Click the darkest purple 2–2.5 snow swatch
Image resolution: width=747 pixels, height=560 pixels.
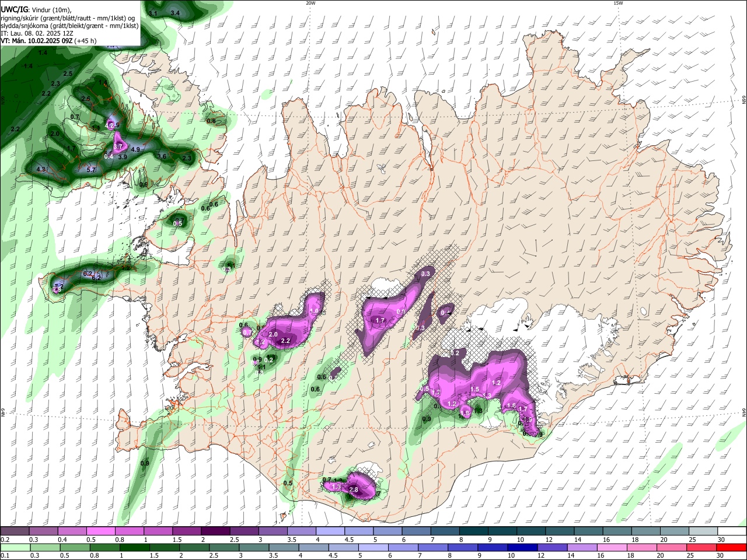coord(215,531)
